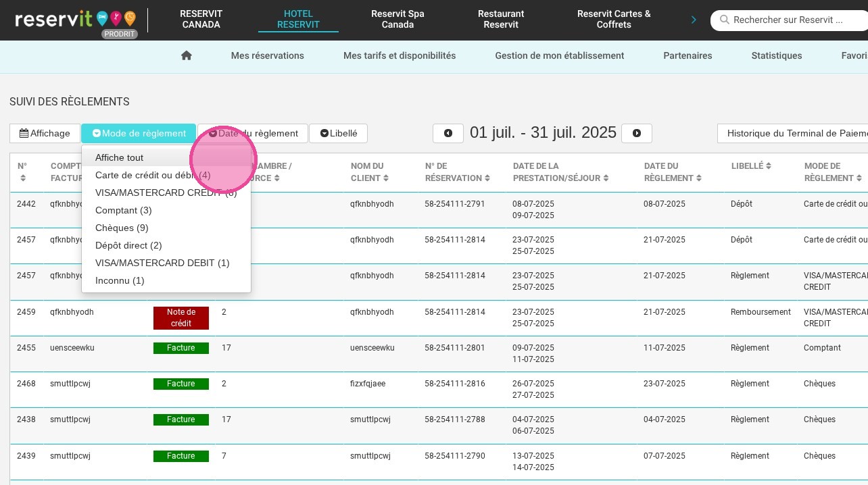Open Reservit Cartes & Coffrets tab
The image size is (868, 485).
(x=614, y=19)
